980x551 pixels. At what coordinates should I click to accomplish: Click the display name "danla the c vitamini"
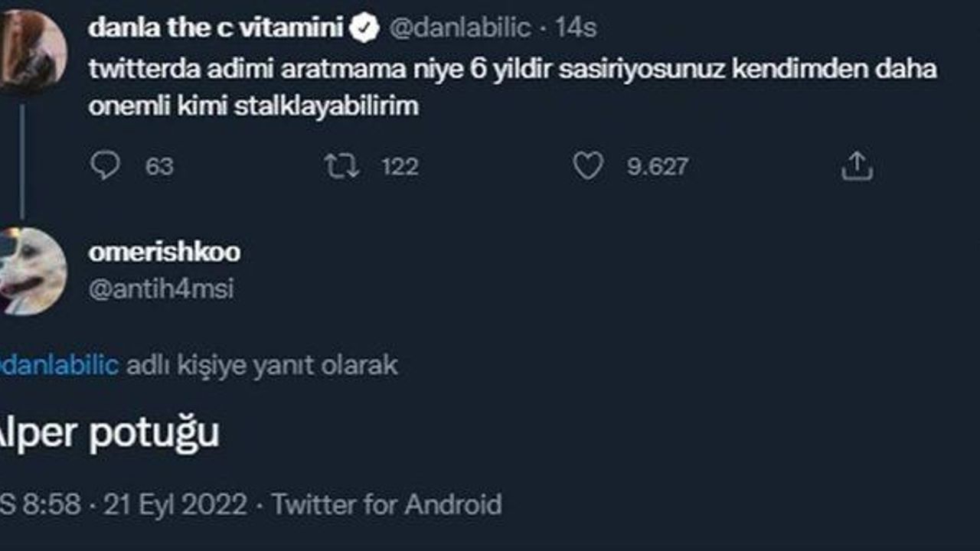[216, 28]
